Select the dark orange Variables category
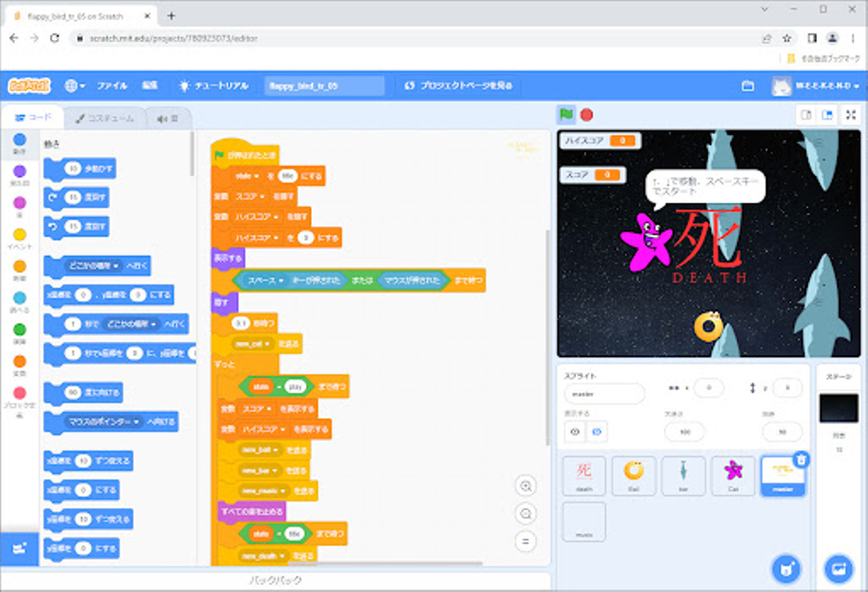Screen dimensions: 868x592 (x=20, y=365)
